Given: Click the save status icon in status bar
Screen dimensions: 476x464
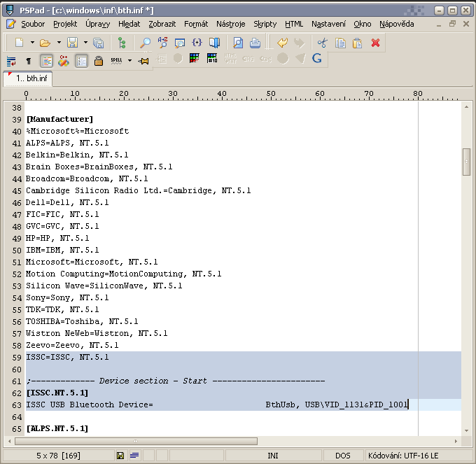Looking at the screenshot, I should click(x=120, y=456).
